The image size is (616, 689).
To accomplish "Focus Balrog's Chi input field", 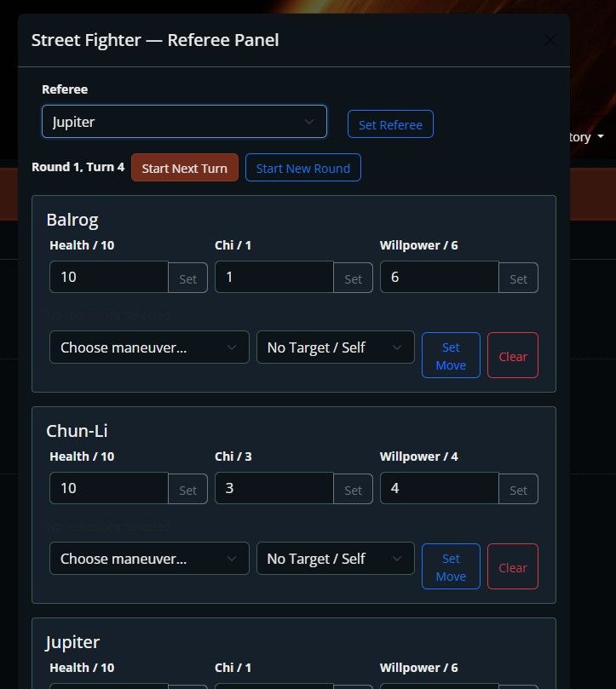I will [x=274, y=277].
